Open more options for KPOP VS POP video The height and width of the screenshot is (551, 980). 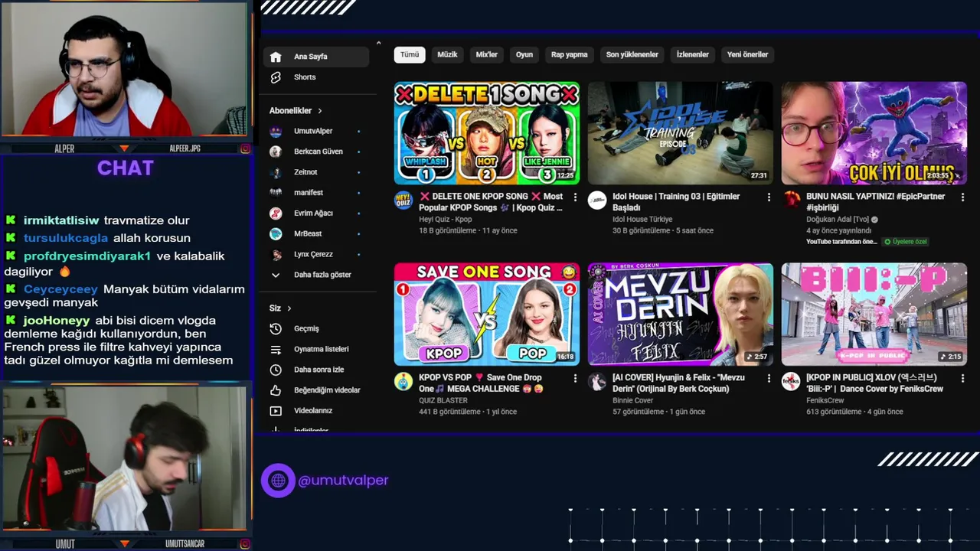[x=575, y=378]
